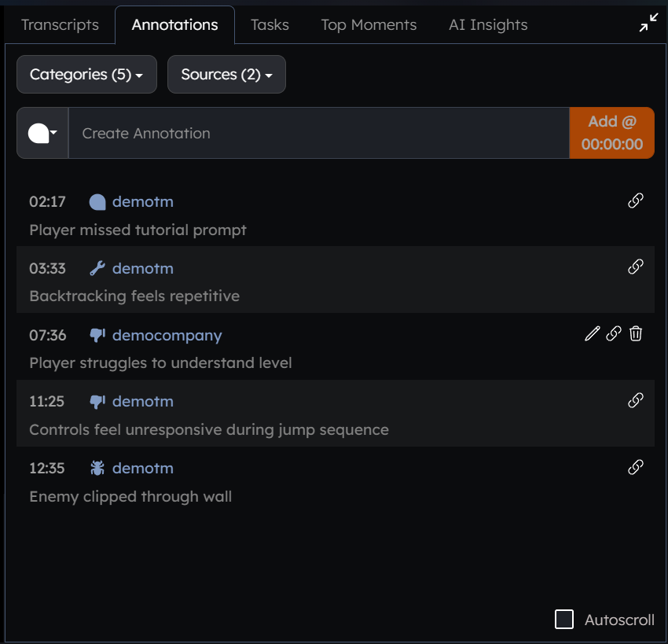Collapse the panel with the shrink arrows icon
This screenshot has width=668, height=644.
[648, 23]
